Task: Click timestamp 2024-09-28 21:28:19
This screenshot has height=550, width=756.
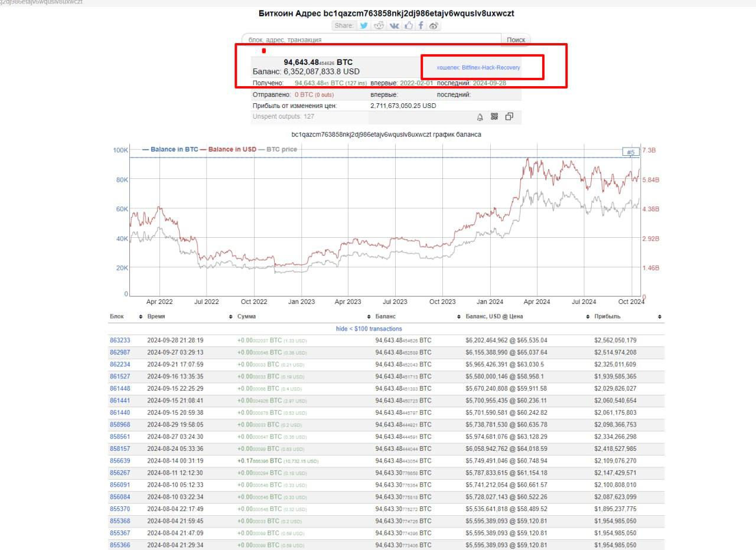Action: 175,341
